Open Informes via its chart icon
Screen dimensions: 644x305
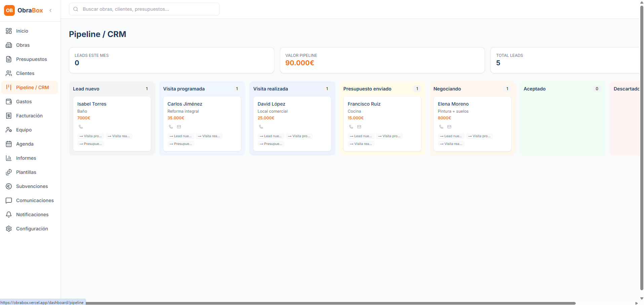(9, 158)
